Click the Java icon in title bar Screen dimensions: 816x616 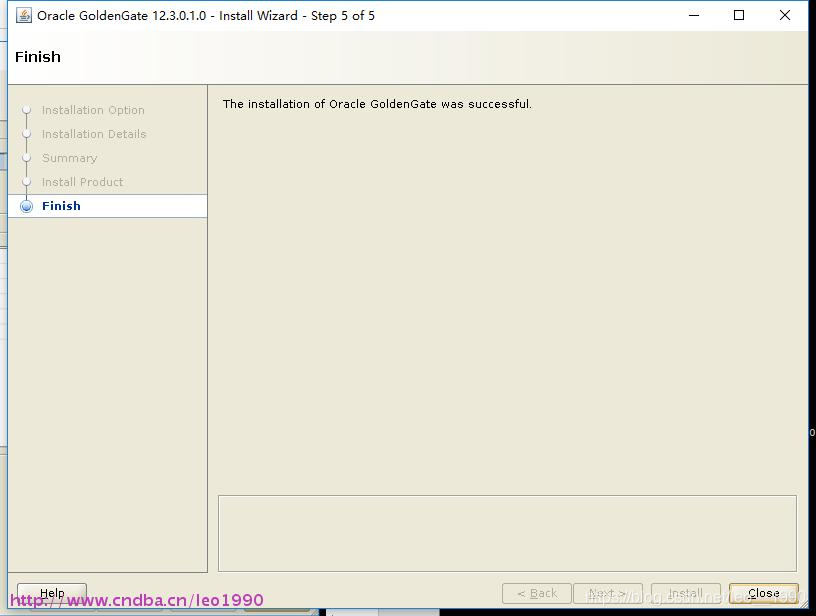tap(24, 16)
